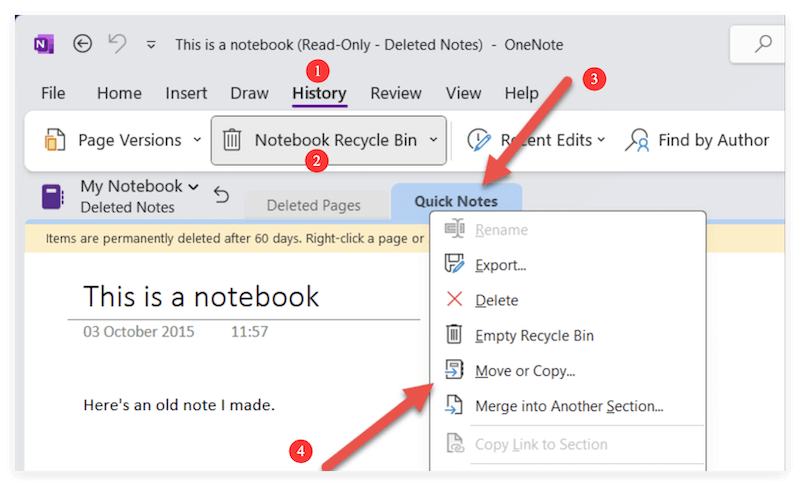Click the page date 03 October 2015
This screenshot has height=486, width=800.
pyautogui.click(x=139, y=332)
